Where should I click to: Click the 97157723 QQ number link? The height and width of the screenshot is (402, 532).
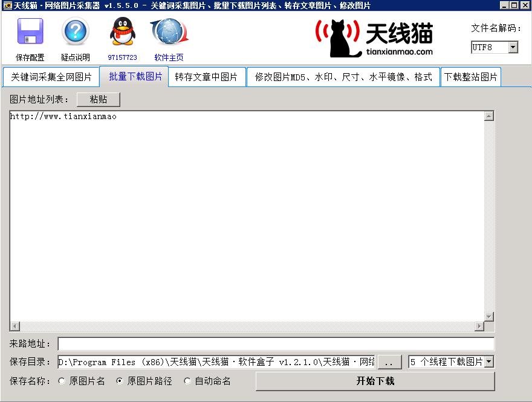[x=123, y=57]
